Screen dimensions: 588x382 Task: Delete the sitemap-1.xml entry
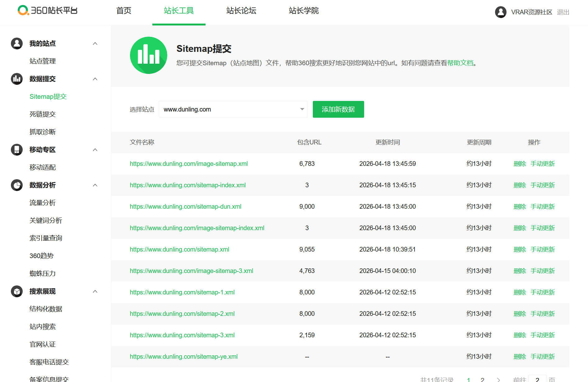[x=520, y=292]
